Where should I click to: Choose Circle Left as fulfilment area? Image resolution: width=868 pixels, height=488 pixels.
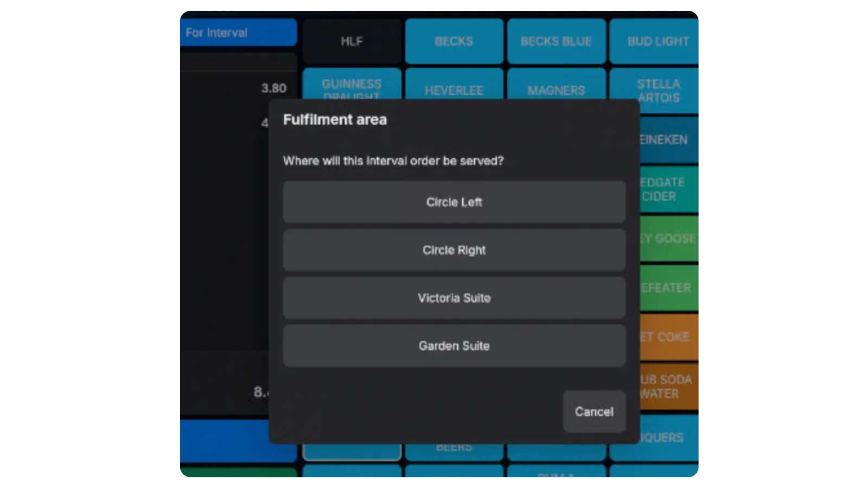click(x=454, y=202)
